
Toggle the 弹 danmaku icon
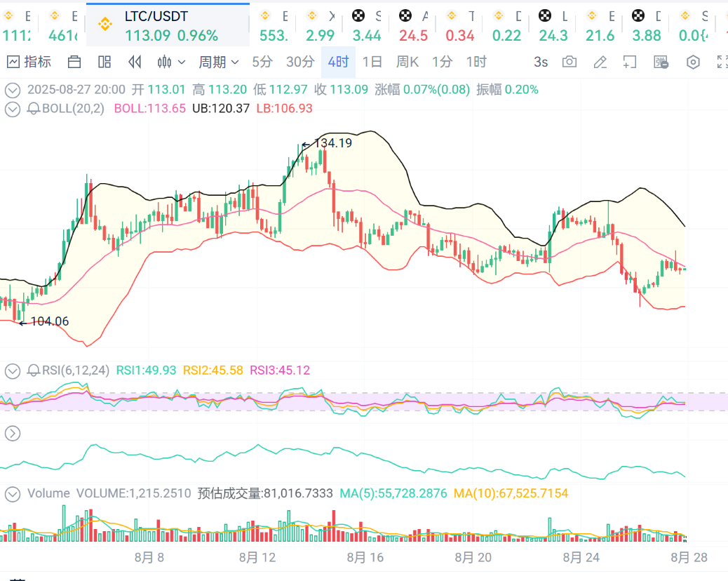(661, 62)
